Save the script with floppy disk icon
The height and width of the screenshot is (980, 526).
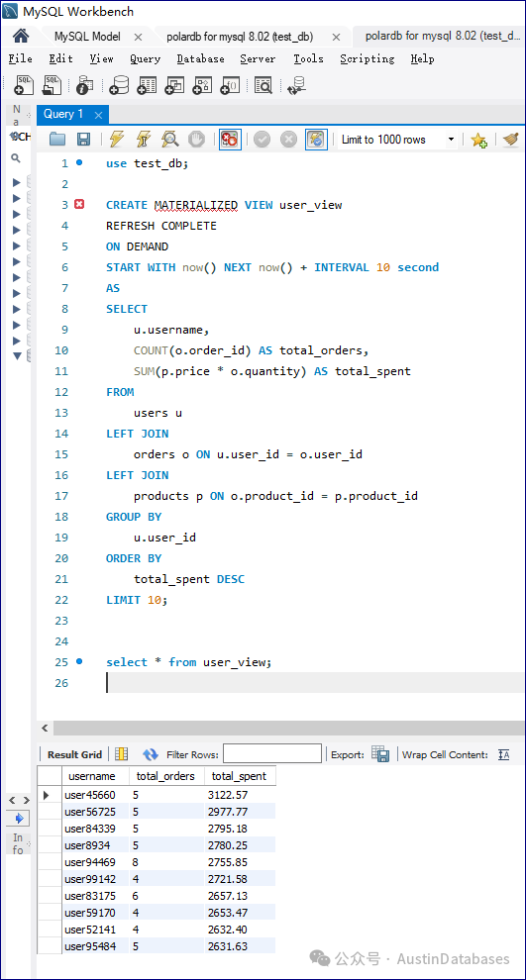[x=83, y=140]
